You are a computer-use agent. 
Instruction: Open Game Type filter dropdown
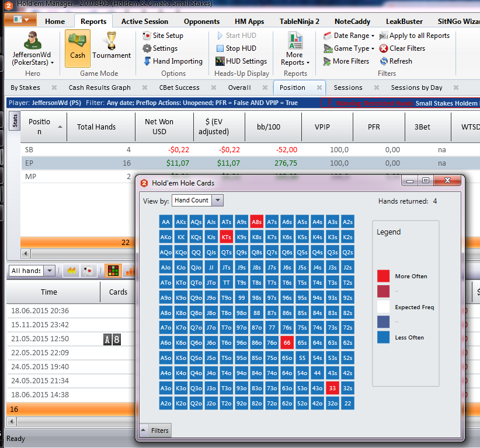coord(349,48)
